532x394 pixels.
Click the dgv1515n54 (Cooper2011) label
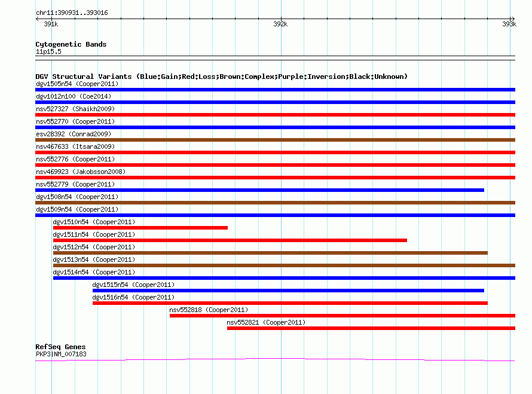133,285
